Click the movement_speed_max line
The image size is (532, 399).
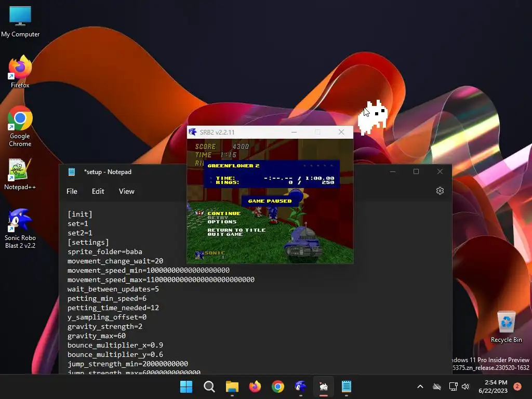tap(161, 280)
